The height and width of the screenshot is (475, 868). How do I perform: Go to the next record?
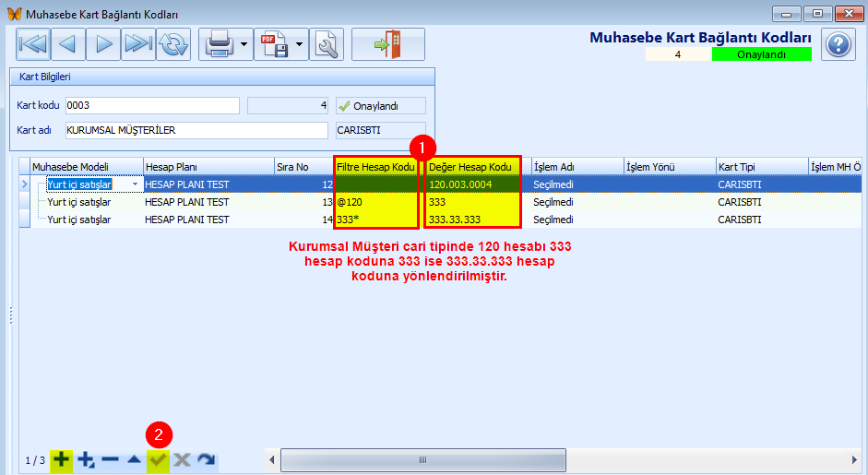click(103, 44)
